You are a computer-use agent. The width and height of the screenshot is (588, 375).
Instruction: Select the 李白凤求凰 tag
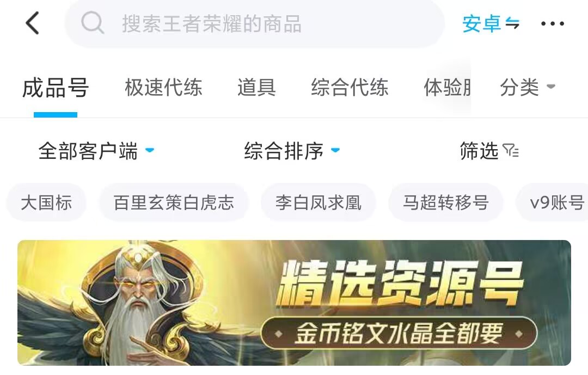tap(318, 202)
